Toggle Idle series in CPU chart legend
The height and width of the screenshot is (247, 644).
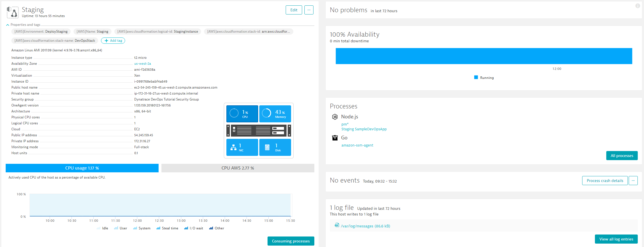pos(102,228)
